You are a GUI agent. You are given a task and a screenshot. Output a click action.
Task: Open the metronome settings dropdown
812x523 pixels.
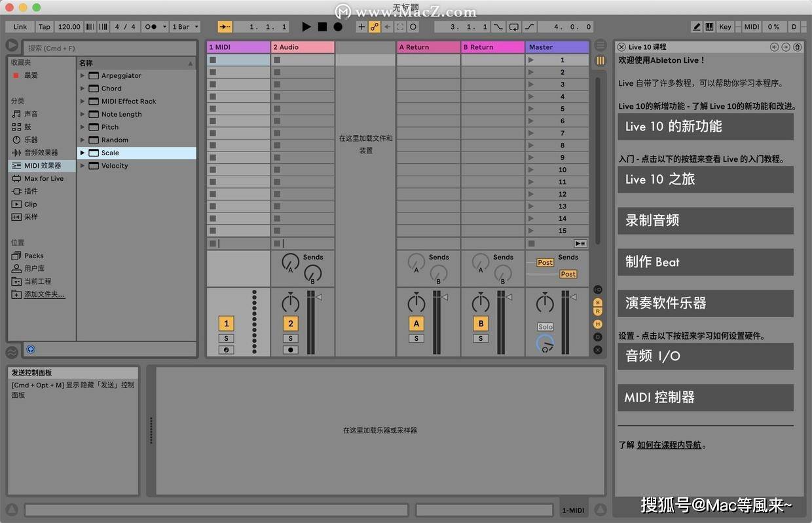(164, 27)
